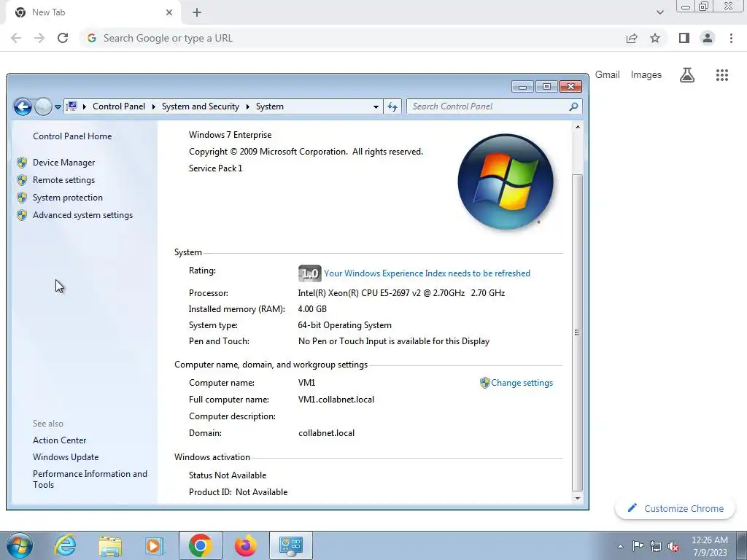Image resolution: width=747 pixels, height=560 pixels.
Task: Open Windows Explorer folder in taskbar
Action: pyautogui.click(x=110, y=545)
